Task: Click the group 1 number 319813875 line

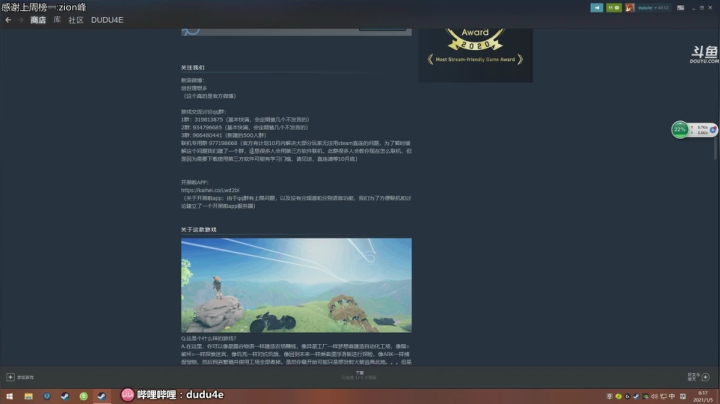Action: pos(245,119)
